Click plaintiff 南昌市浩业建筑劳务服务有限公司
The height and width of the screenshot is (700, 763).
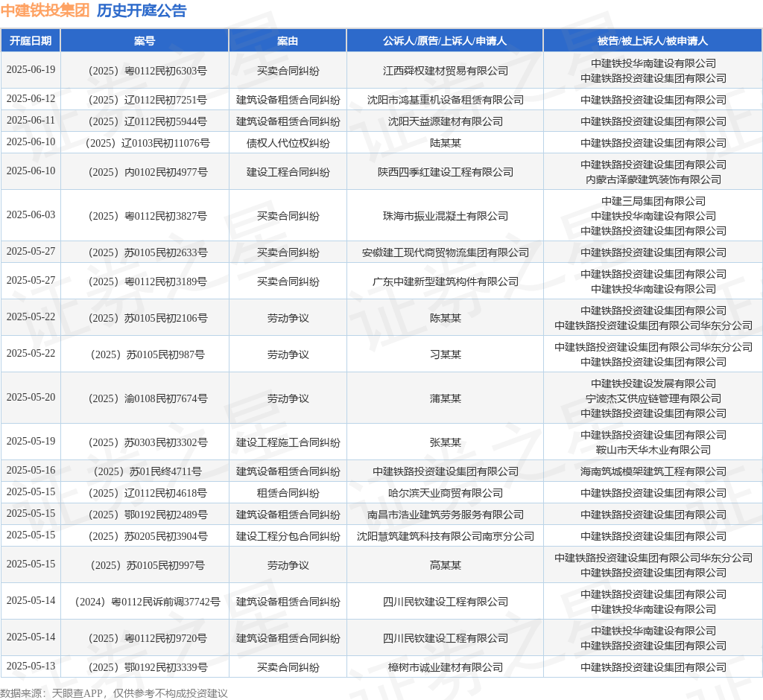[445, 515]
